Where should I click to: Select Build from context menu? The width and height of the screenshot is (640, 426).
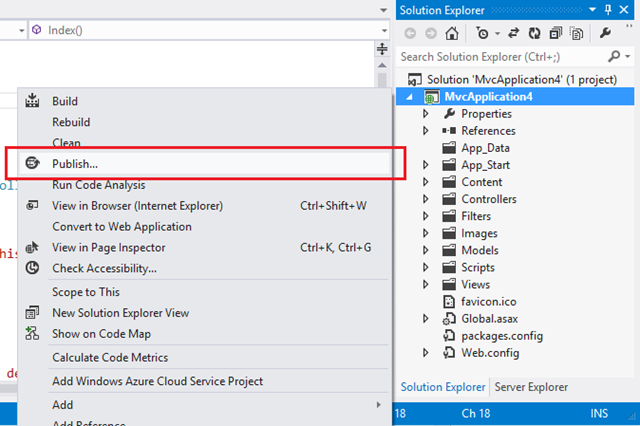(x=204, y=101)
